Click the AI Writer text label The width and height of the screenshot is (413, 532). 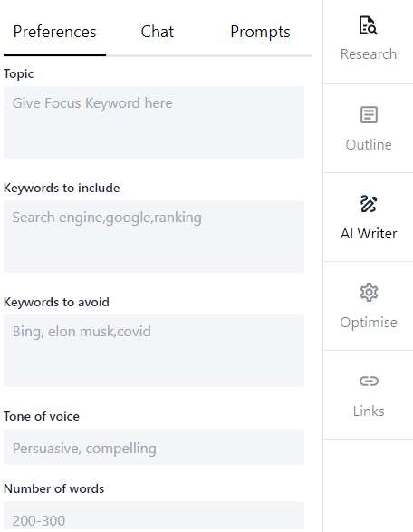369,234
